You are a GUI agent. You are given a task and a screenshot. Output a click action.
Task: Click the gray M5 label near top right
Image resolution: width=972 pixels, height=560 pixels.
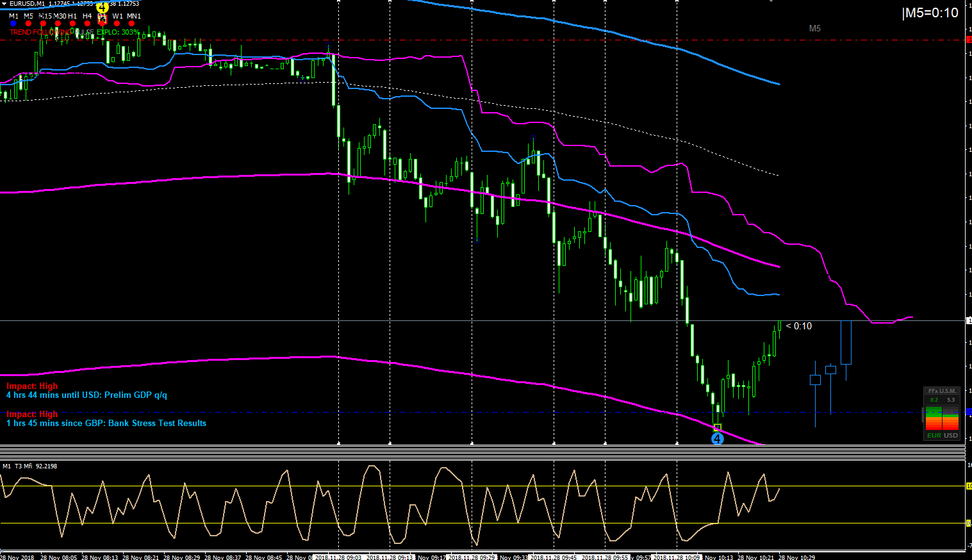pos(814,28)
